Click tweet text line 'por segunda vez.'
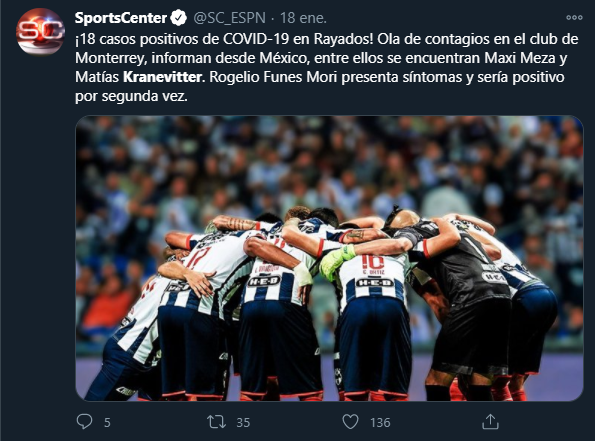Image resolution: width=595 pixels, height=441 pixels. pos(131,96)
